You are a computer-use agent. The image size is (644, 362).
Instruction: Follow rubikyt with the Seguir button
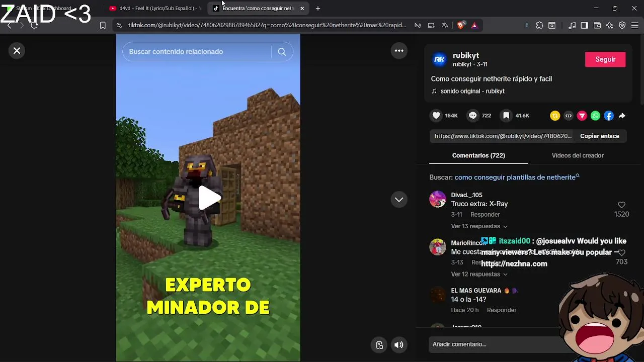click(605, 59)
